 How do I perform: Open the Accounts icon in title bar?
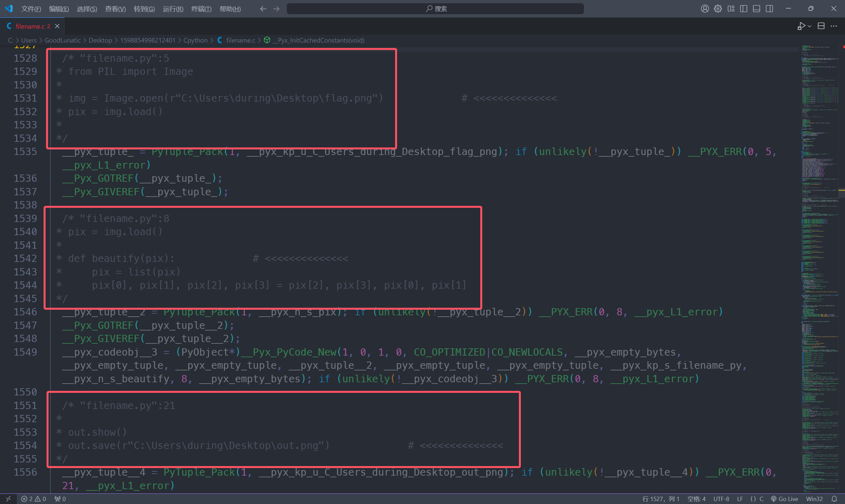[x=705, y=9]
